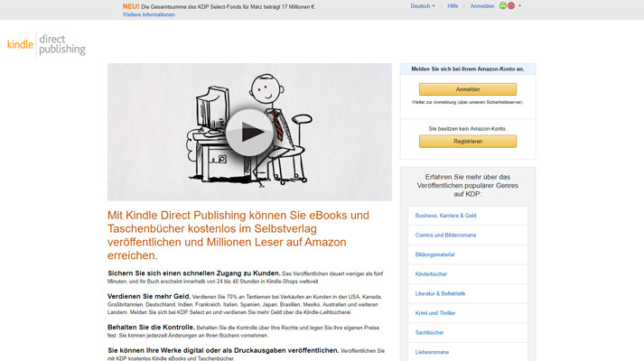Screen dimensions: 644x361
Task: Click the red sad feedback face icon
Action: (511, 5)
